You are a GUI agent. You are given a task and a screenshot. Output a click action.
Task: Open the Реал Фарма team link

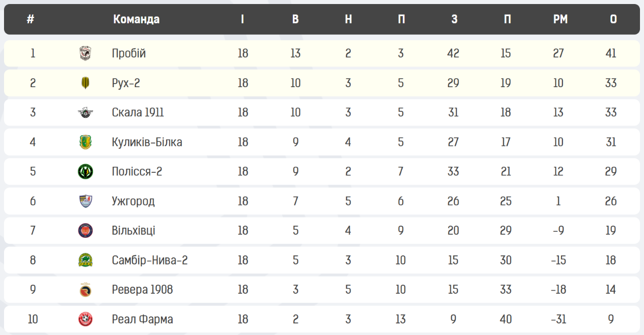coord(142,319)
